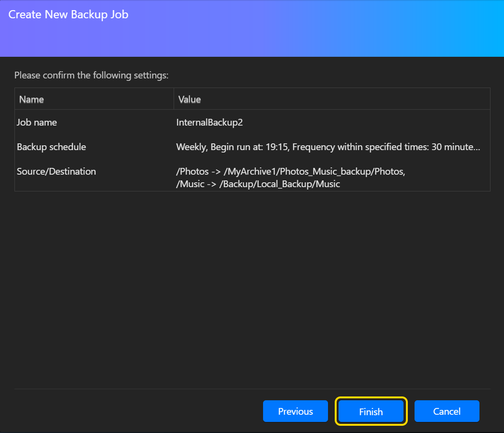Screen dimensions: 504x433
Task: Click the separator line above the buttons
Action: (252, 389)
